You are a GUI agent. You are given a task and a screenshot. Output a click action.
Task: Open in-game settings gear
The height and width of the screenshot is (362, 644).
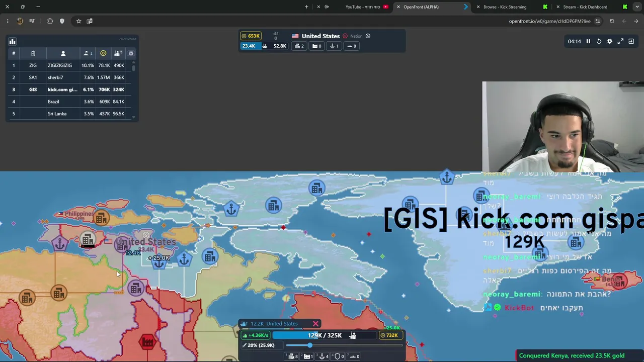pos(610,42)
